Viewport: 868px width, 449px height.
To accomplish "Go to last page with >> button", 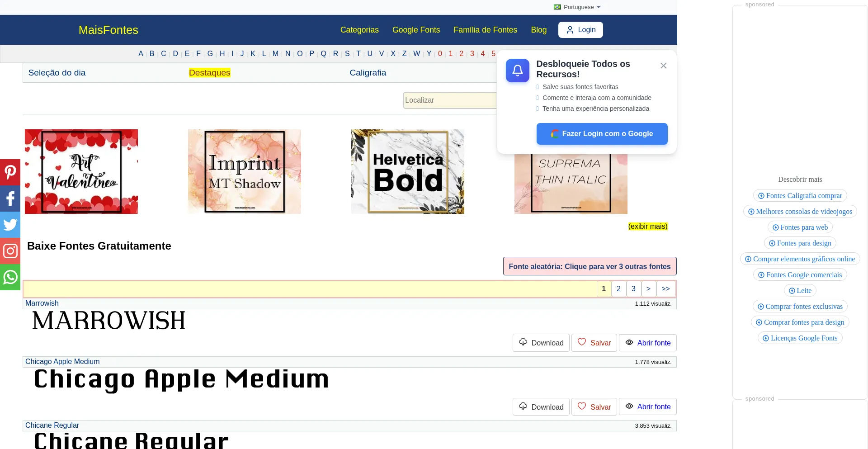I will pos(665,288).
